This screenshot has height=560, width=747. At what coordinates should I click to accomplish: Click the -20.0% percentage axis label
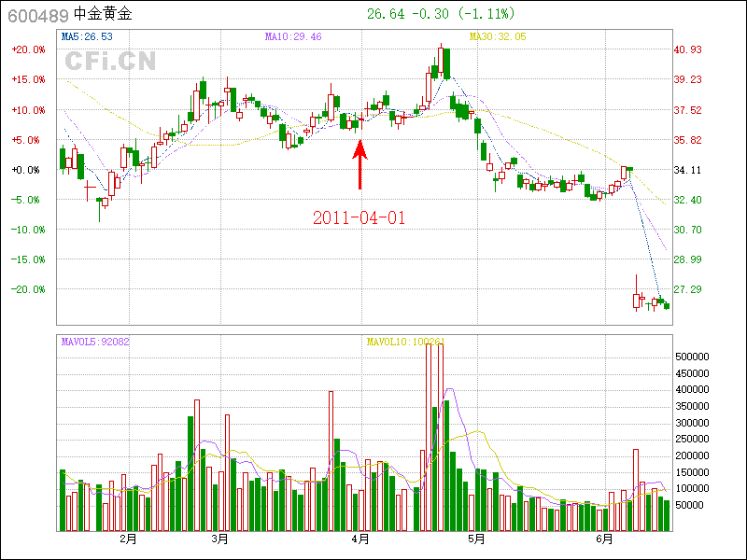point(27,289)
